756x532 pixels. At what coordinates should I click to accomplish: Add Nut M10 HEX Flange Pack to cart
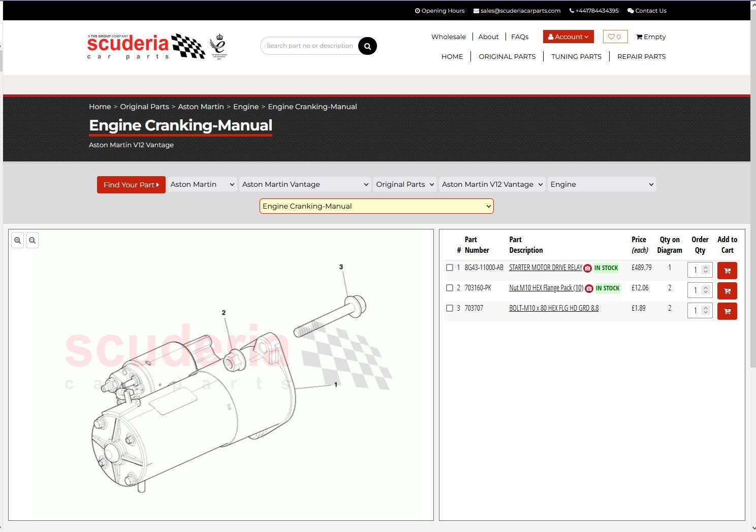point(727,291)
